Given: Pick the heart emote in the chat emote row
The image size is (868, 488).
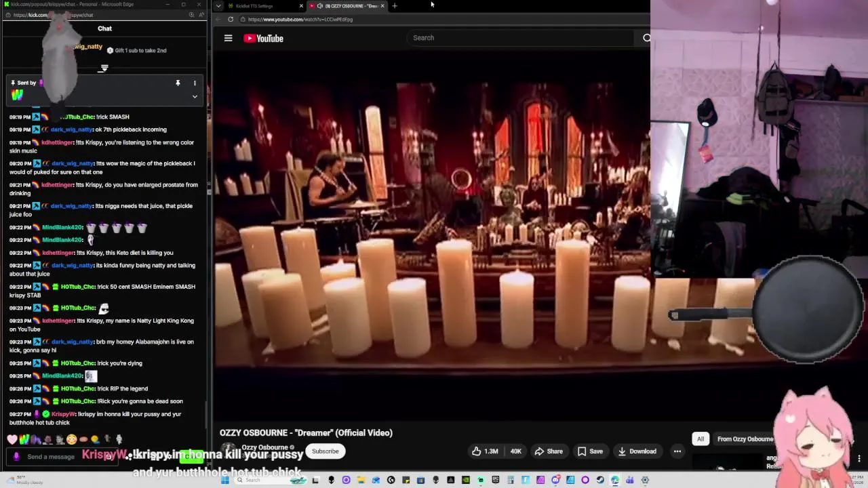Looking at the screenshot, I should click(x=12, y=439).
